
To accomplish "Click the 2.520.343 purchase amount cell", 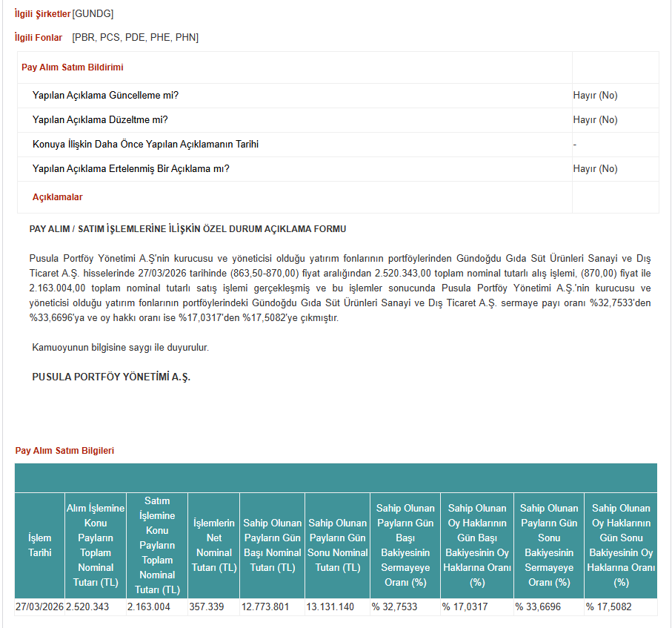I will (x=96, y=607).
